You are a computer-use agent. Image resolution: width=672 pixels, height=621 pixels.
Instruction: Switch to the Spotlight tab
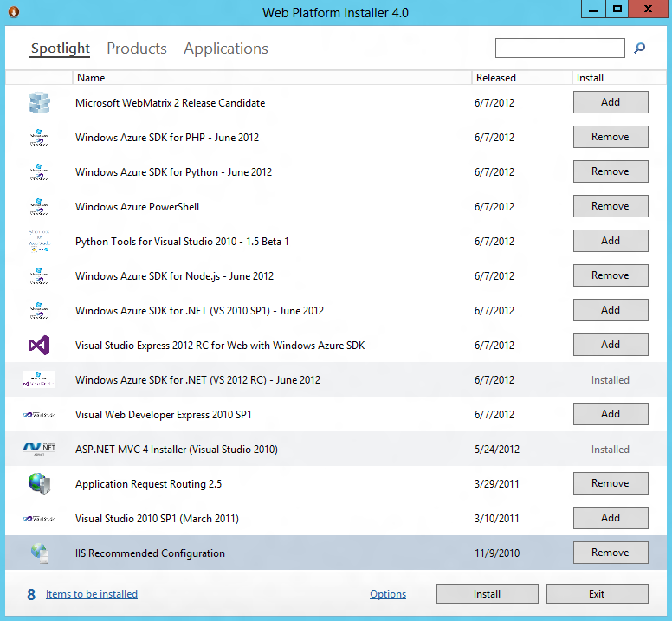61,49
